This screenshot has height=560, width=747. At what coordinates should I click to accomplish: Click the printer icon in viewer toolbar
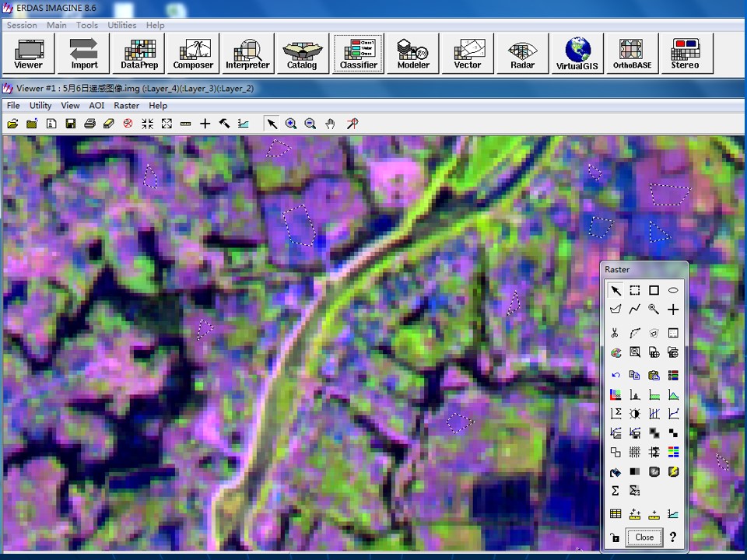[89, 124]
